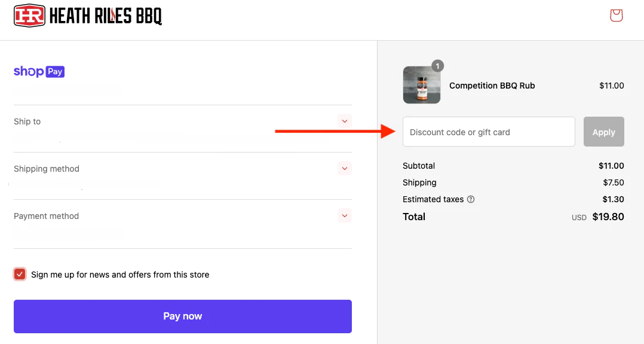Click the Ship to row label
The width and height of the screenshot is (644, 344).
[27, 121]
